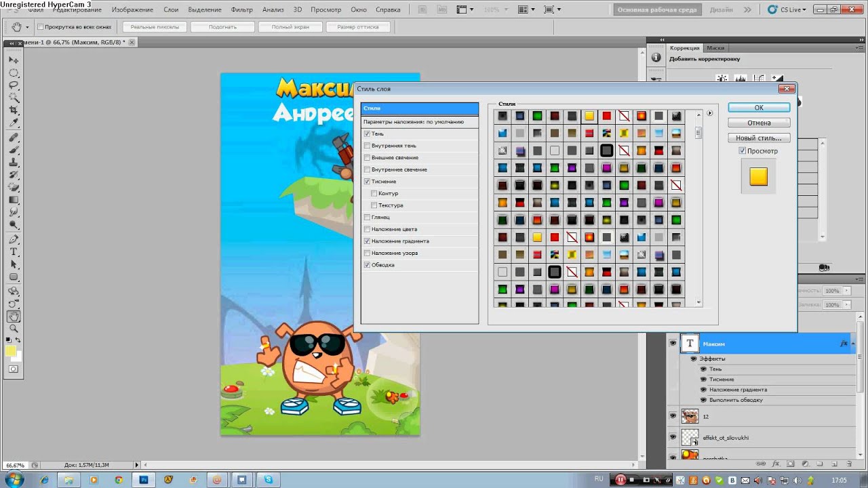Expand more workspaces chevron

[748, 9]
